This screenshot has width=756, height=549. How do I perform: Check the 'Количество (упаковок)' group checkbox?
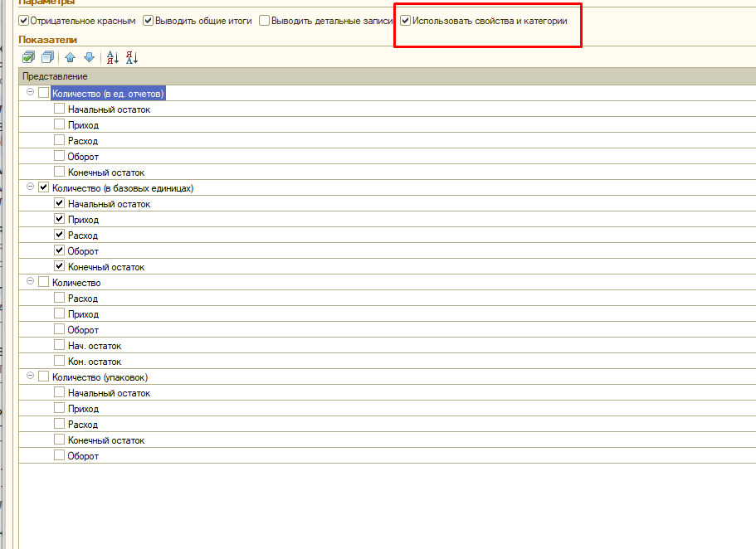tap(44, 377)
